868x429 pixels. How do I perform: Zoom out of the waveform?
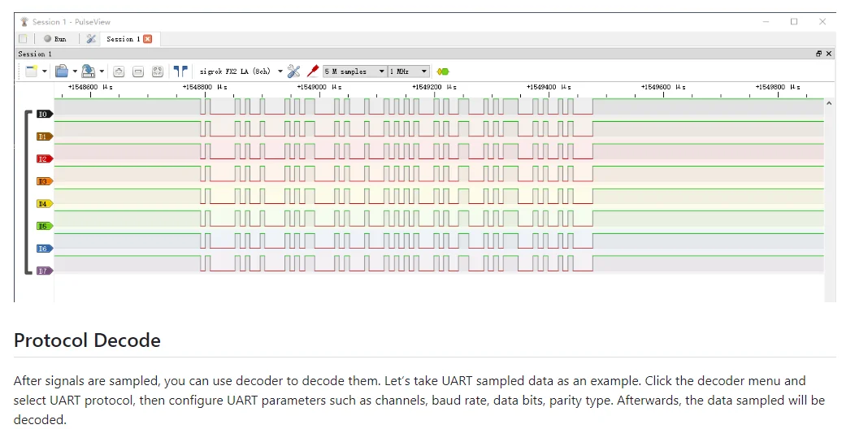pyautogui.click(x=138, y=71)
